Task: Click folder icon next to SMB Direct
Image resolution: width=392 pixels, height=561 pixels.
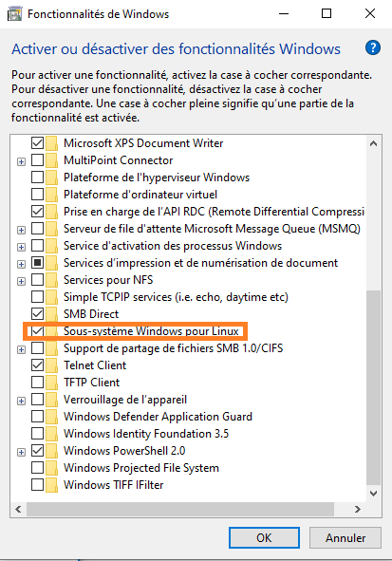Action: tap(51, 314)
